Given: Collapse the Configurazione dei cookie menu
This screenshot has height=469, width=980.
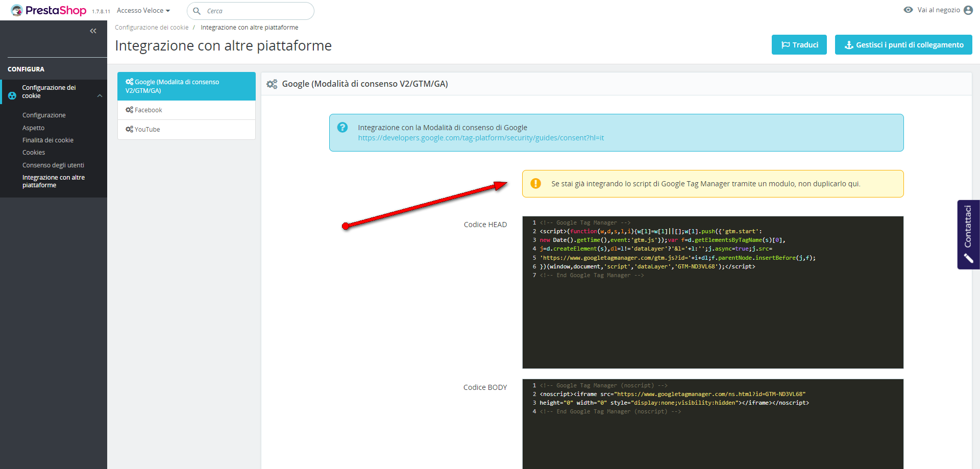Looking at the screenshot, I should point(100,95).
